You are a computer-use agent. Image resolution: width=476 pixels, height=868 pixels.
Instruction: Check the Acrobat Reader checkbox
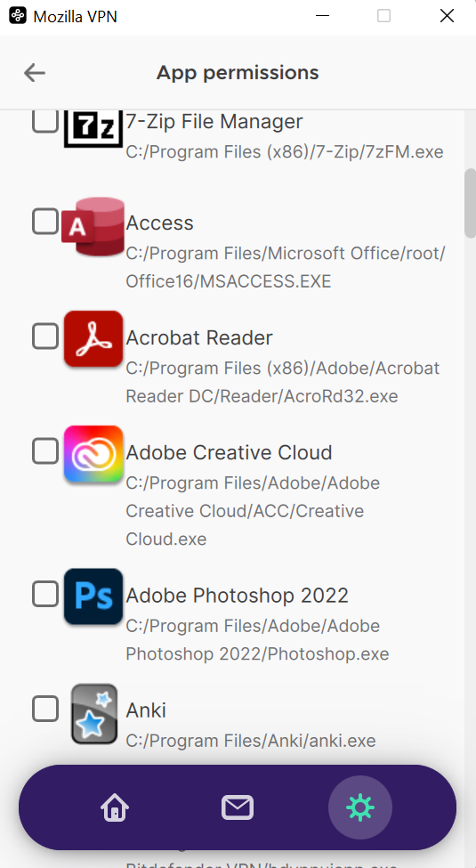[45, 336]
